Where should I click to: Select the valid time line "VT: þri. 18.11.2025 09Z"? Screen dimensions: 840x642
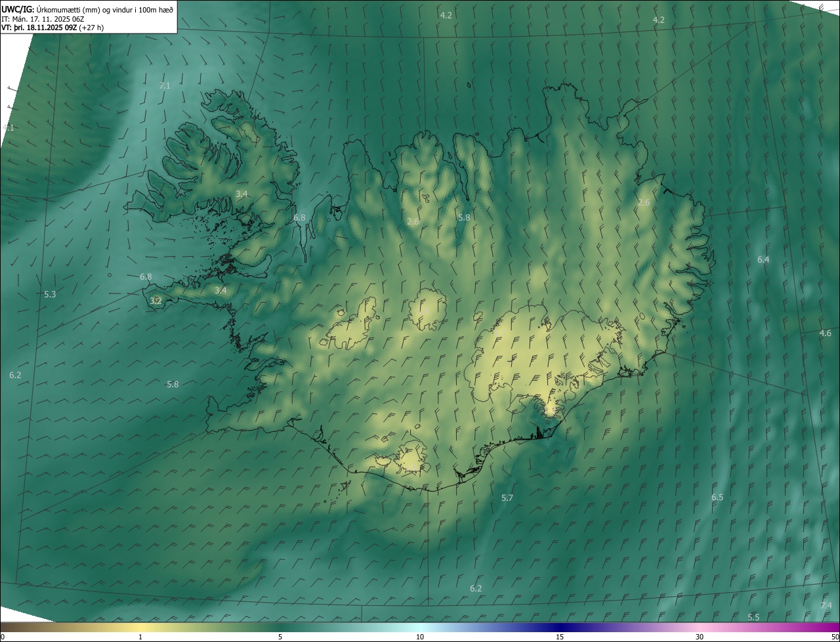pyautogui.click(x=39, y=28)
